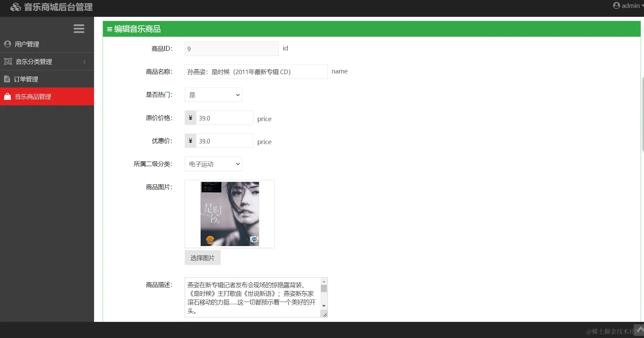Click the album cover thumbnail
The height and width of the screenshot is (338, 644).
229,214
